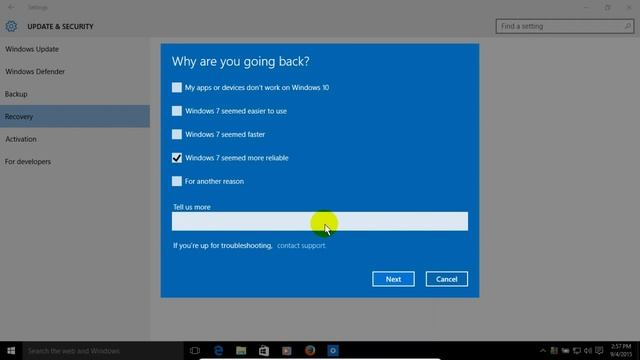
Task: Click the Next button
Action: pyautogui.click(x=393, y=279)
